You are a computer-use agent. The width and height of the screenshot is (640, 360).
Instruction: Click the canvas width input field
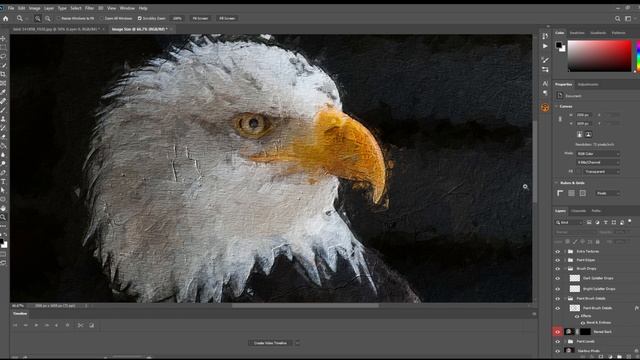584,115
